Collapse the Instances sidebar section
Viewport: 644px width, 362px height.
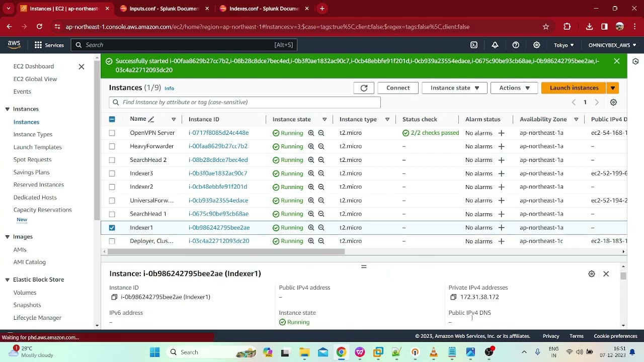8,109
